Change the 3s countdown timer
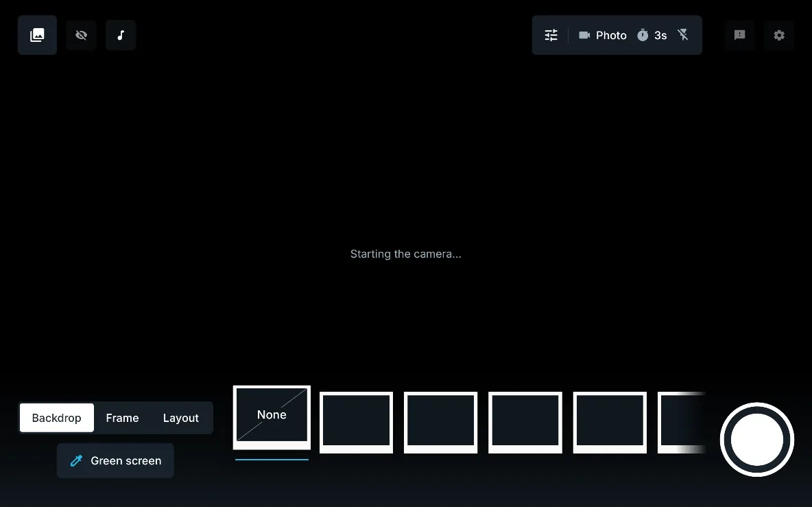This screenshot has height=507, width=812. [652, 35]
